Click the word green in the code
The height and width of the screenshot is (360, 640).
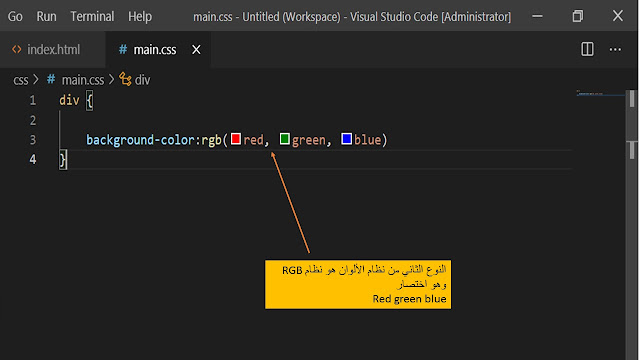pyautogui.click(x=309, y=140)
